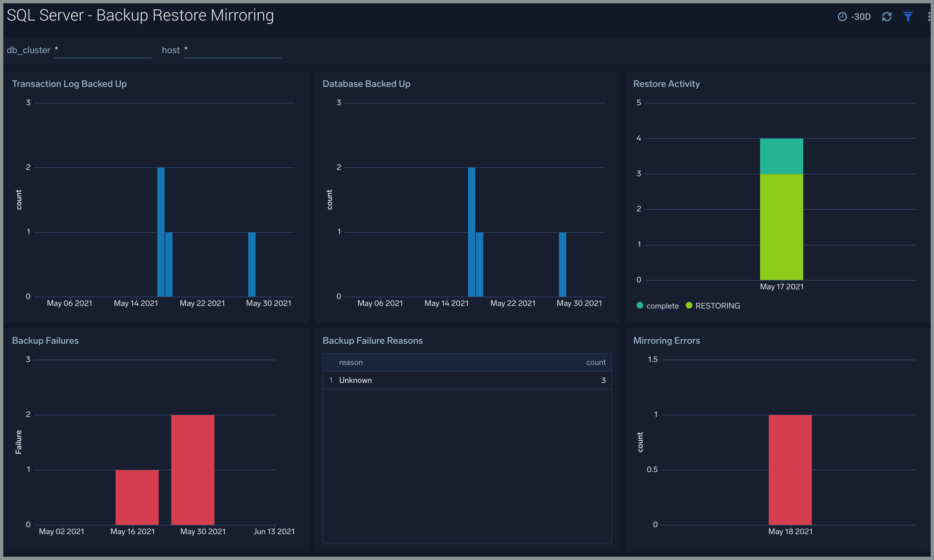Click the Jun 13 2021 axis label
This screenshot has height=560, width=934.
274,531
